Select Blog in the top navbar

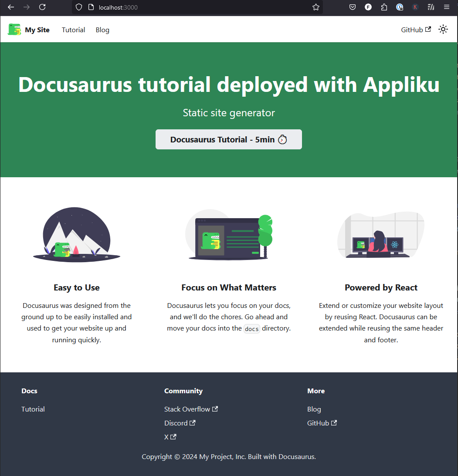point(102,30)
